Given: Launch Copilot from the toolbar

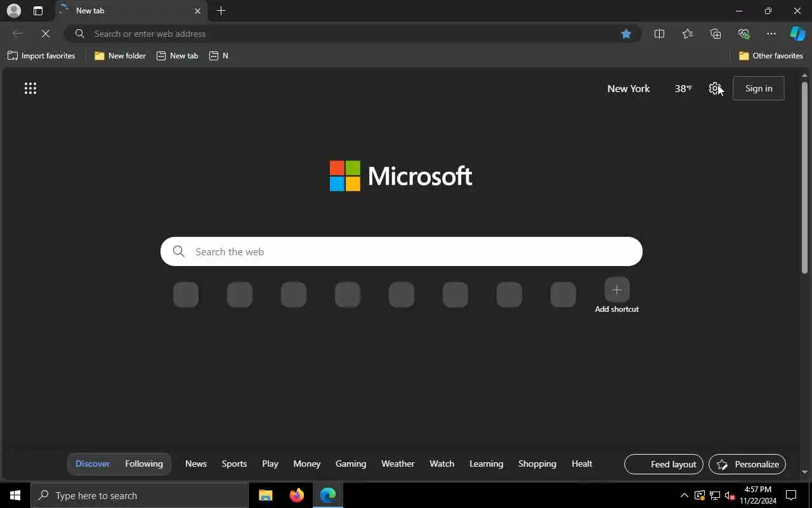Looking at the screenshot, I should click(797, 34).
